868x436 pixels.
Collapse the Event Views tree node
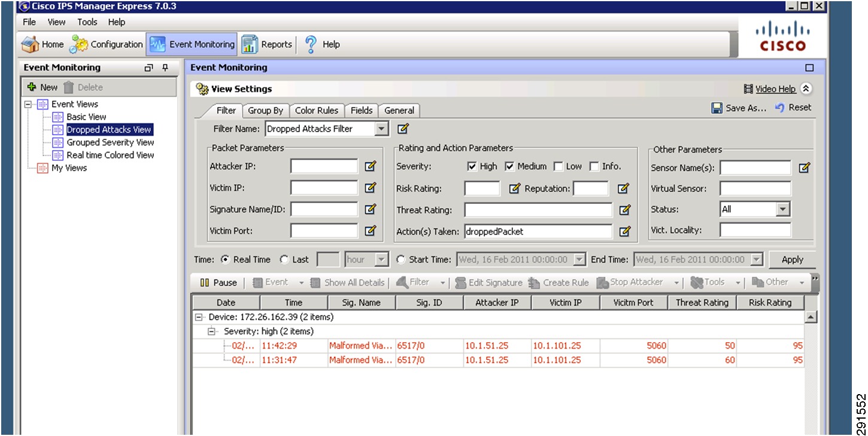[28, 104]
